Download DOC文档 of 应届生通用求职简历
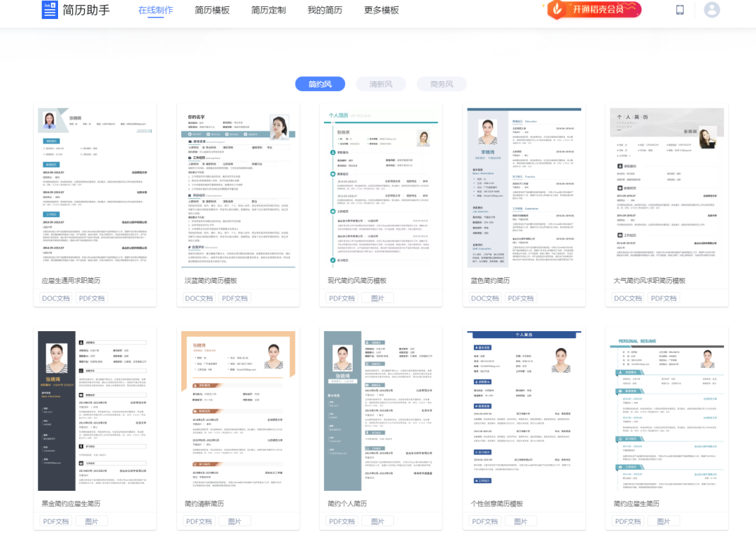Screen dimensions: 756x544 coord(55,298)
